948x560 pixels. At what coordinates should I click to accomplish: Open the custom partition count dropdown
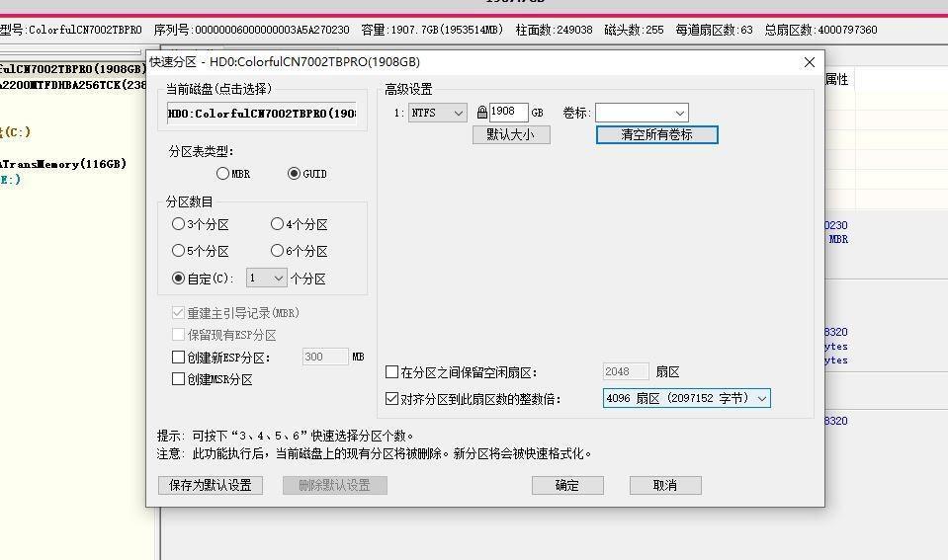tap(266, 278)
